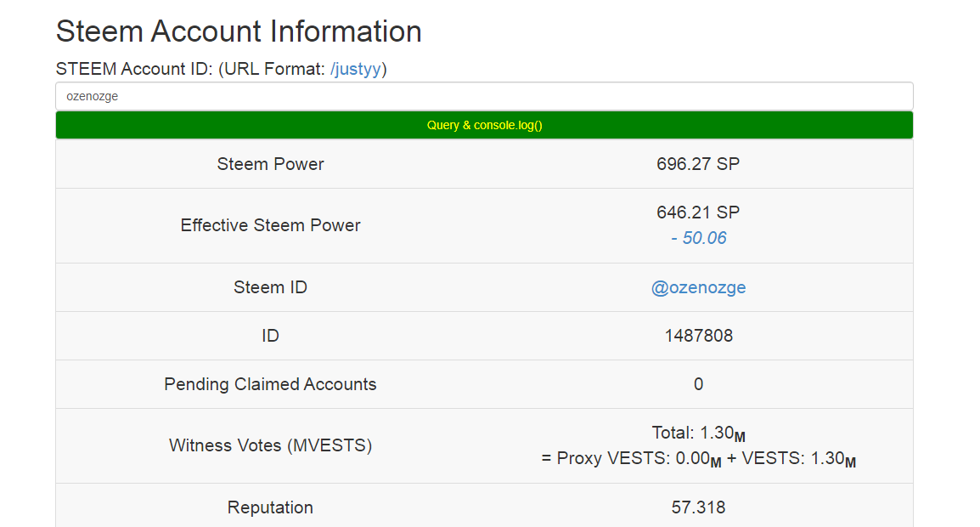Click the /justyy URL format link
980x527 pixels.
(x=356, y=70)
